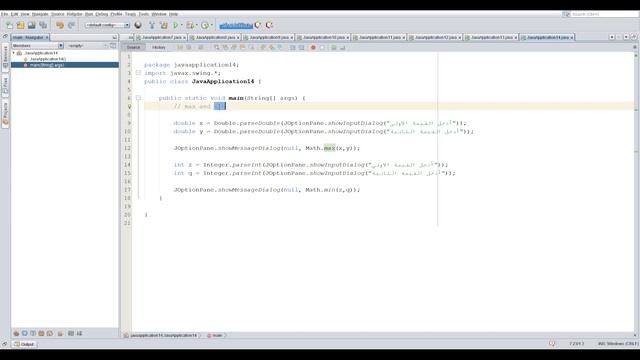
Task: Click the History view button
Action: coord(158,47)
